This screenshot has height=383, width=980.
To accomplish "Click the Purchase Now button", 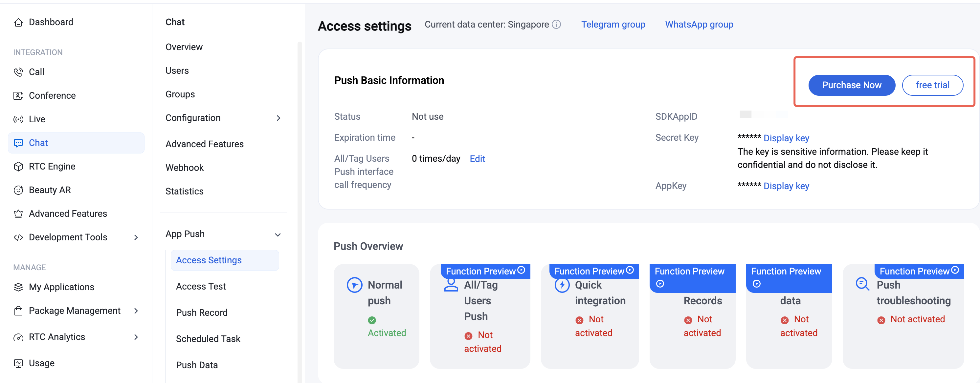I will 851,85.
